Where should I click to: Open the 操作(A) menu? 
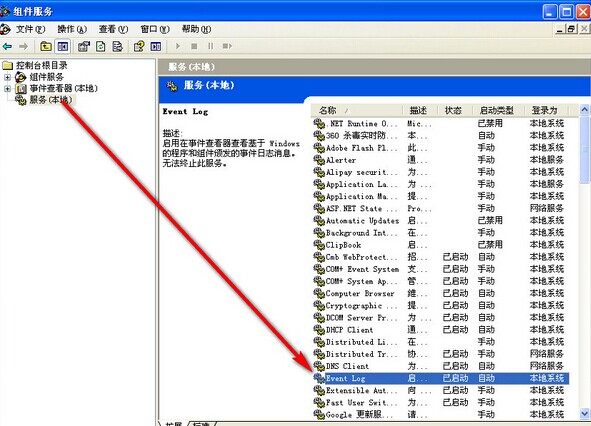[72, 29]
